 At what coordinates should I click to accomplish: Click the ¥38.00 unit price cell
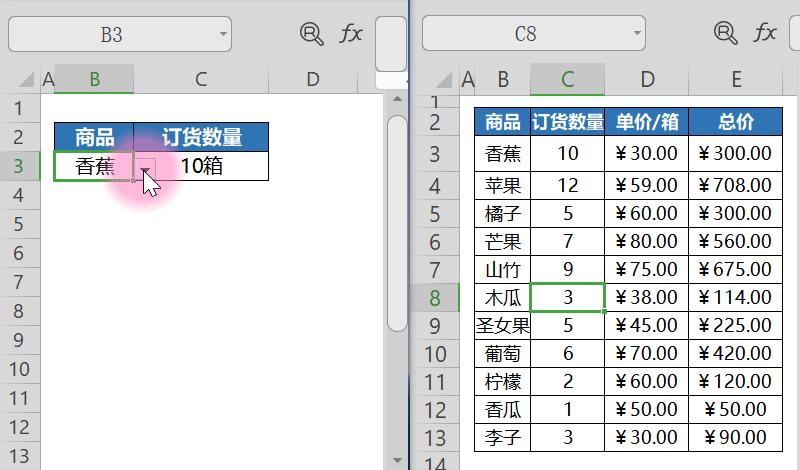coord(646,298)
